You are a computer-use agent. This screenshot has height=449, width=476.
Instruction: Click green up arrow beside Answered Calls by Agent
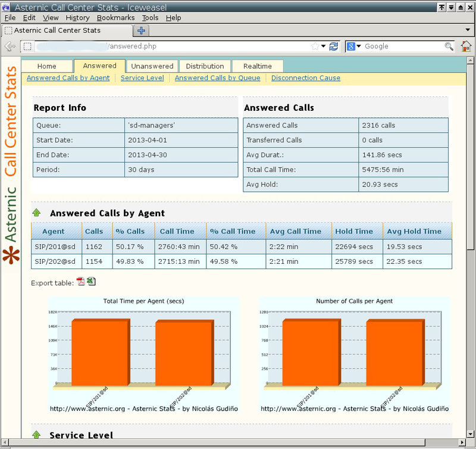pyautogui.click(x=36, y=213)
